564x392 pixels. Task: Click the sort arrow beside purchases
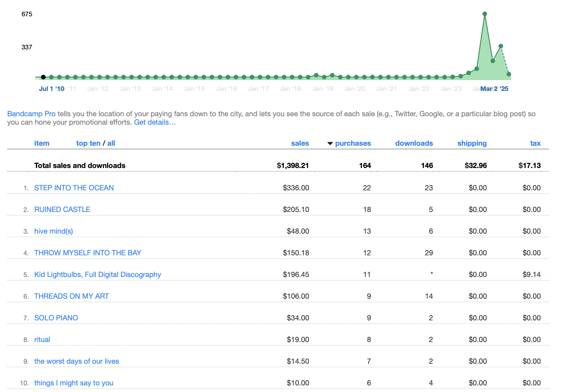pyautogui.click(x=330, y=144)
